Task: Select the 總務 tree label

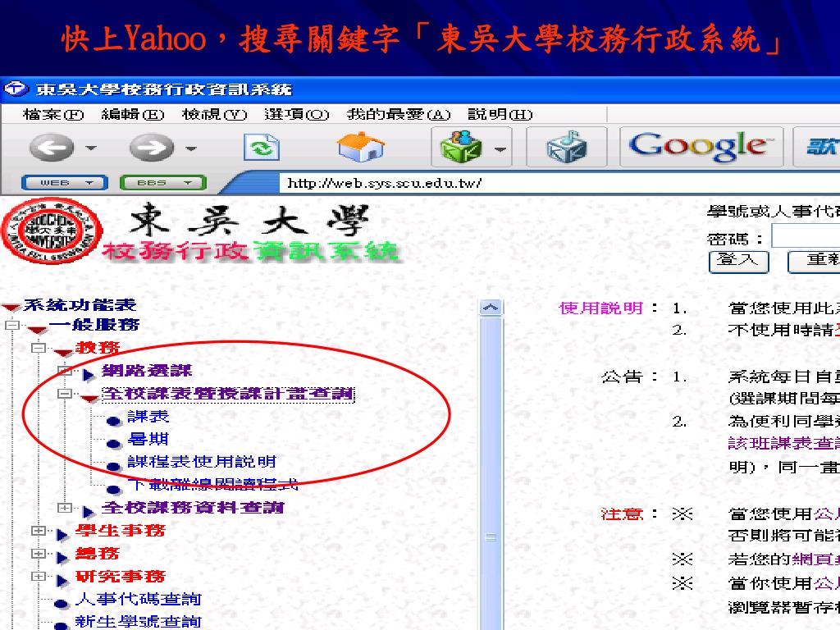Action: (x=97, y=554)
